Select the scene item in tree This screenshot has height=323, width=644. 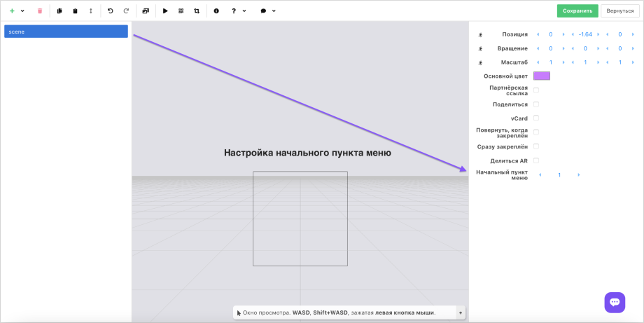point(66,32)
